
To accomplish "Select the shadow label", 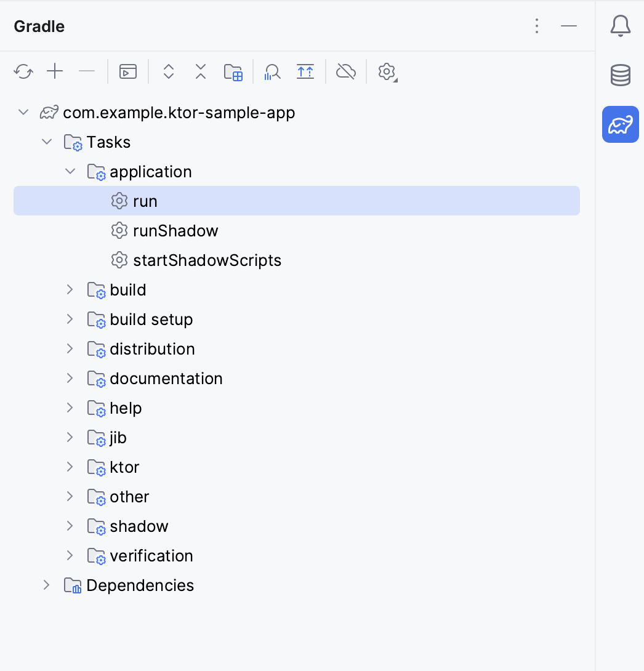I will click(x=139, y=526).
